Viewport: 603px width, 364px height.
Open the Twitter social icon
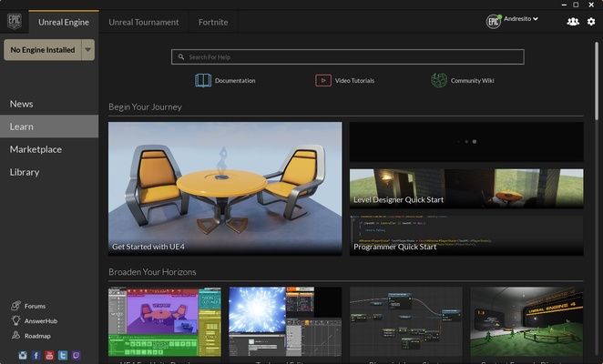coord(63,355)
